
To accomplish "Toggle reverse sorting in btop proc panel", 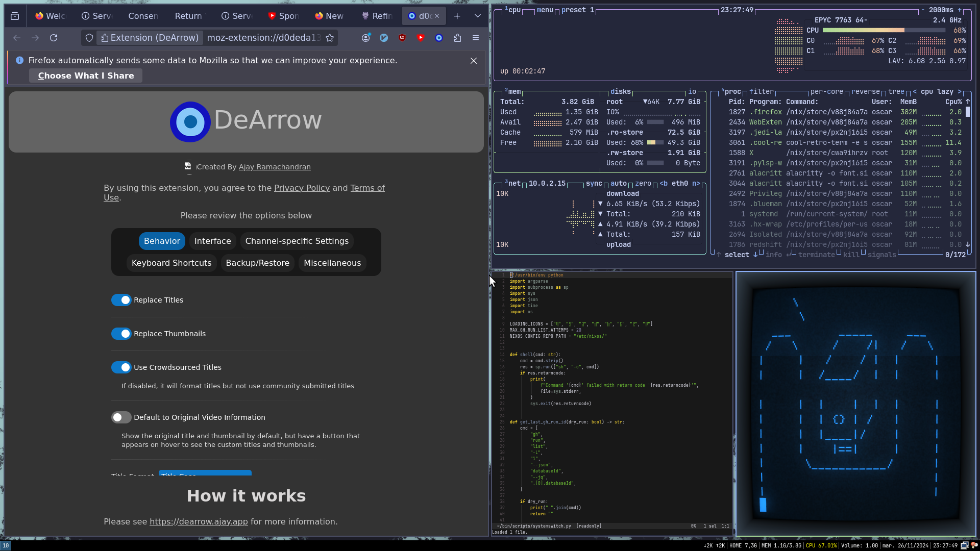I will 866,92.
